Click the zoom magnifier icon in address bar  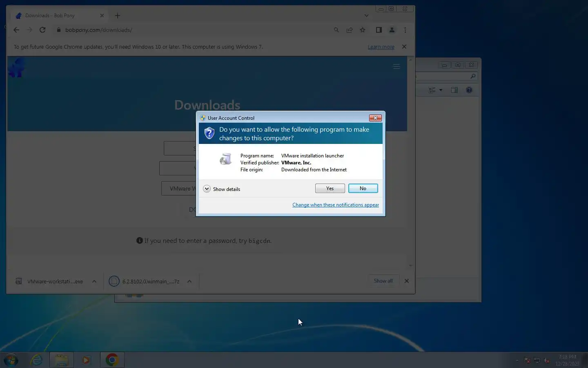[x=336, y=30]
